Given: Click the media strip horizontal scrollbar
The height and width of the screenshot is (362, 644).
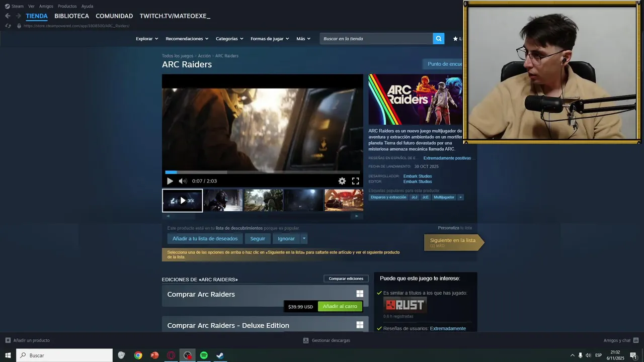Looking at the screenshot, I should click(x=263, y=216).
